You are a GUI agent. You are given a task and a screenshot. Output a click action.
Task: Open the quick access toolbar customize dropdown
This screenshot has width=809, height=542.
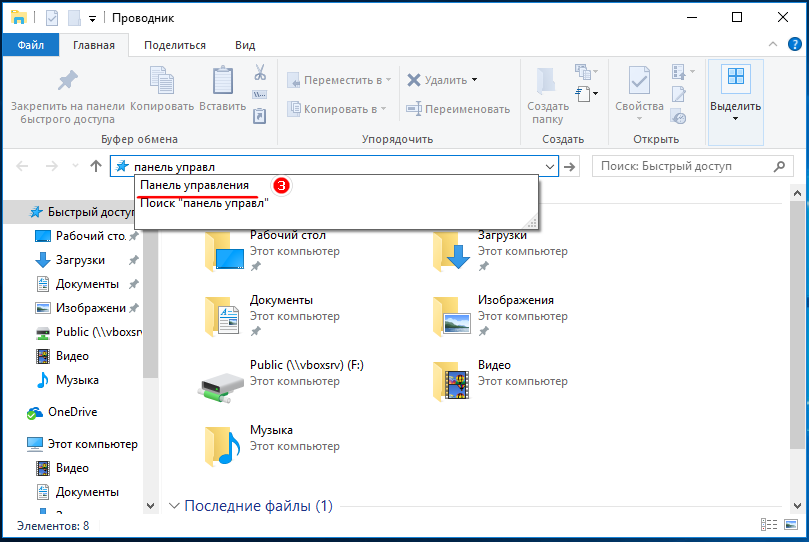click(92, 19)
